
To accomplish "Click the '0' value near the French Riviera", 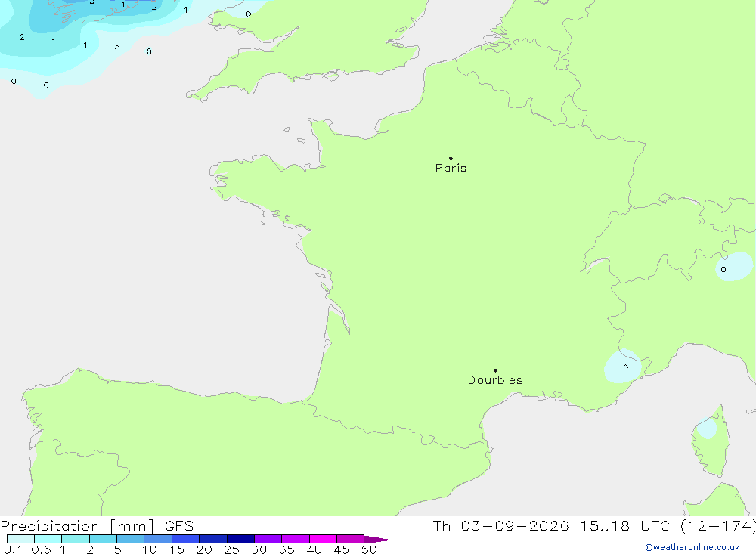I will [626, 367].
